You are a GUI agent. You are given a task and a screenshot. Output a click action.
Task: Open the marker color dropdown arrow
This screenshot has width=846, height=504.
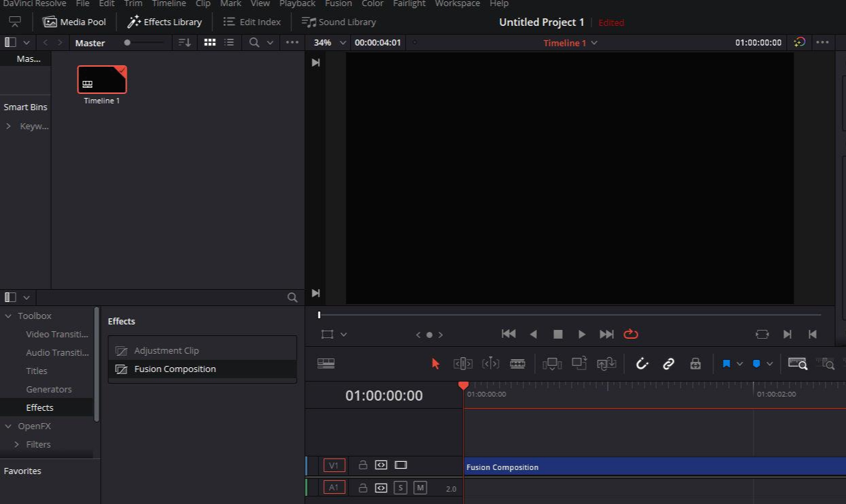click(770, 364)
